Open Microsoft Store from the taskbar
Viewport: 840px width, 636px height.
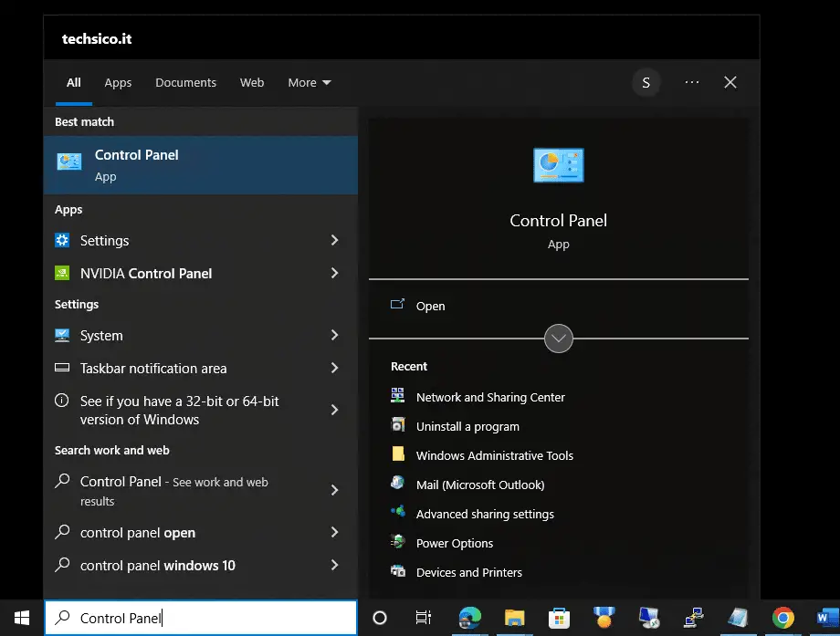559,618
